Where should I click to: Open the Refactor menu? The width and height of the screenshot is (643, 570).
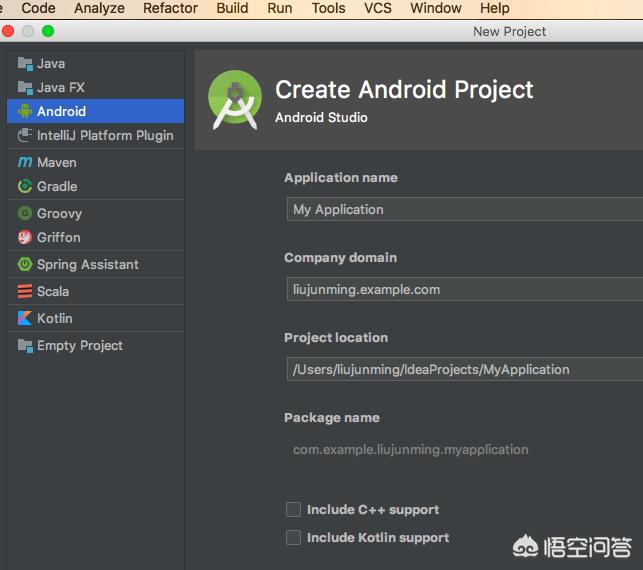coord(170,8)
